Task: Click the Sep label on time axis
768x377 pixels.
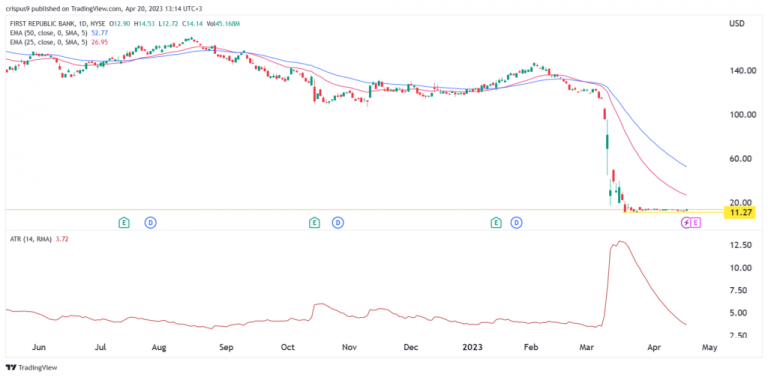Action: (226, 348)
